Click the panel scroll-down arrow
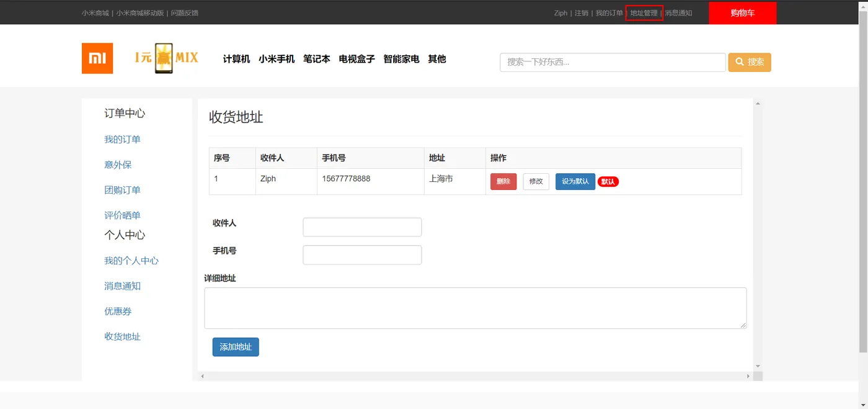The height and width of the screenshot is (409, 868). coord(758,366)
